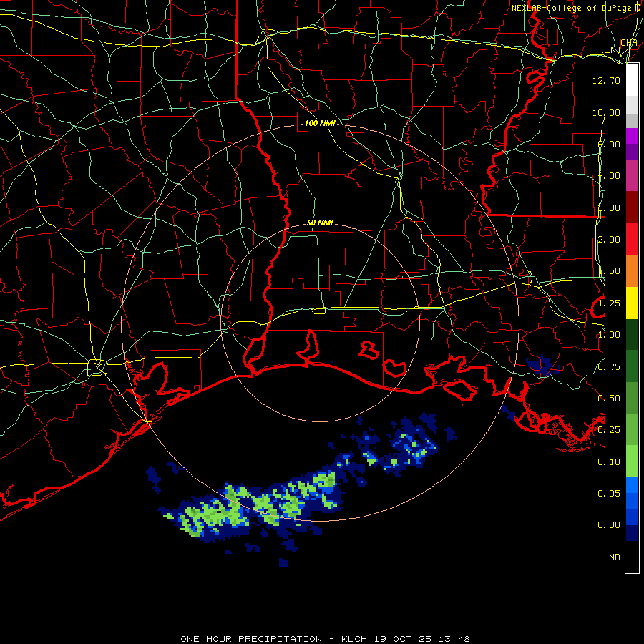Click the 2.00 legend value

point(609,240)
